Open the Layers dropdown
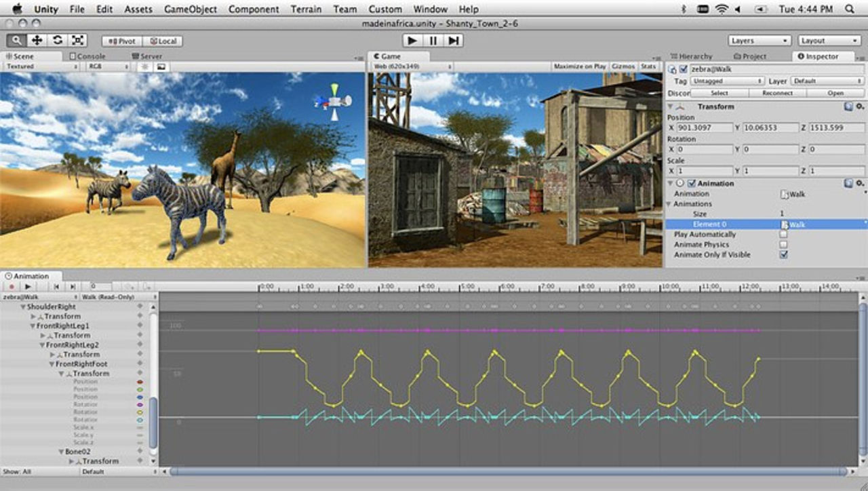This screenshot has height=491, width=868. point(759,41)
